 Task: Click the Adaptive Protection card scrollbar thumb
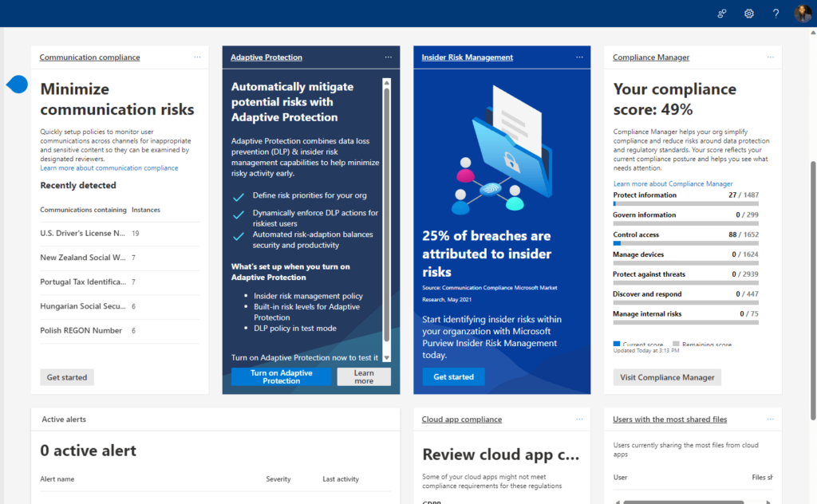click(x=387, y=215)
